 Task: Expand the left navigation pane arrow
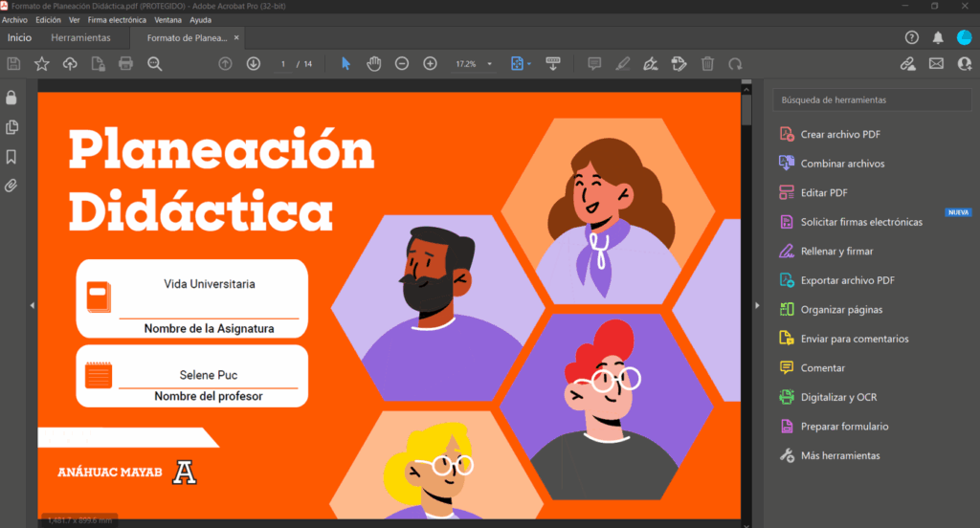tap(31, 305)
